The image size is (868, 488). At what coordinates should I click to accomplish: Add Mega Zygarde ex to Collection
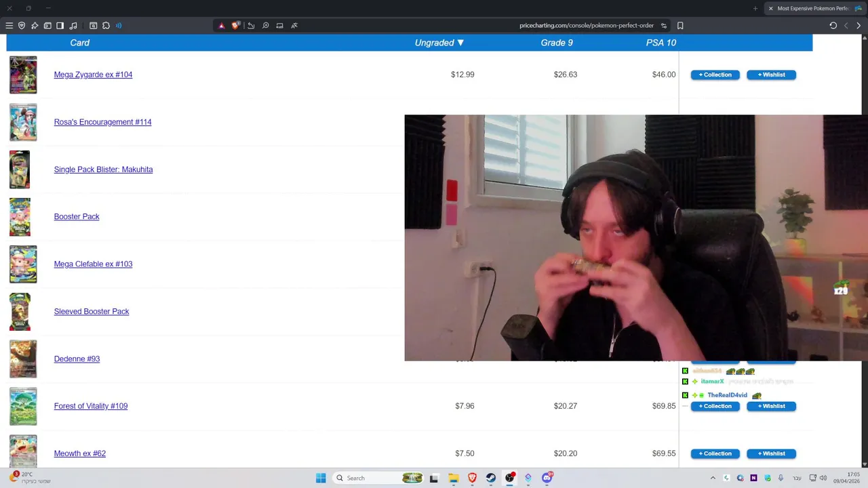715,75
